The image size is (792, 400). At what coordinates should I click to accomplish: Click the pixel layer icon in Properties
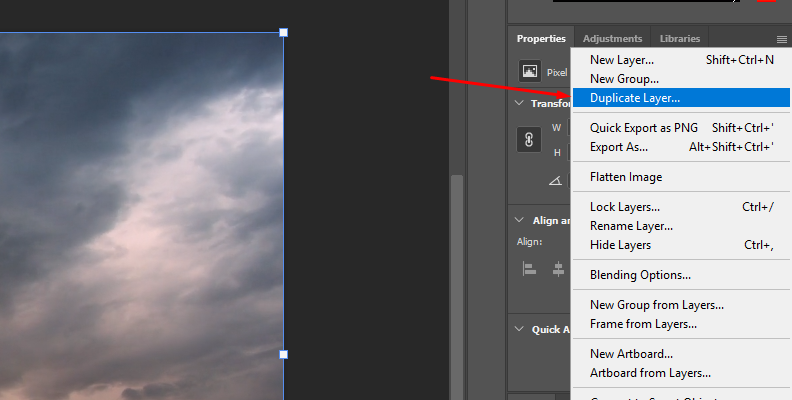point(529,72)
